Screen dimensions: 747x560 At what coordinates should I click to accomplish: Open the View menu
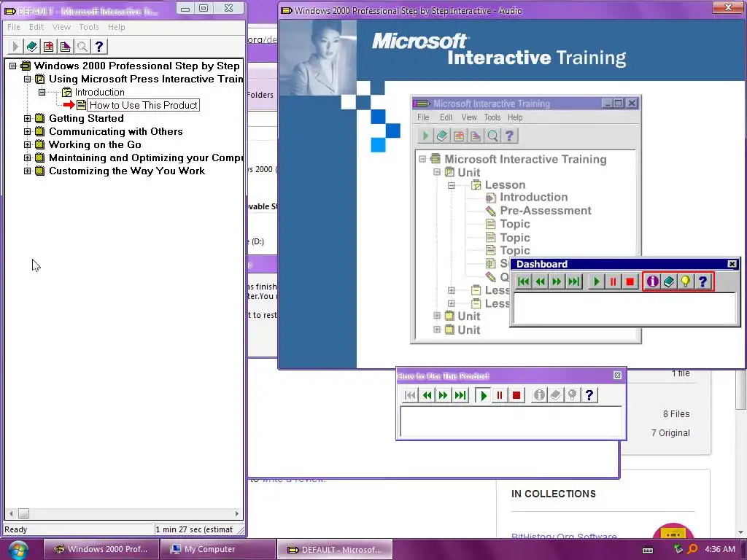[61, 27]
